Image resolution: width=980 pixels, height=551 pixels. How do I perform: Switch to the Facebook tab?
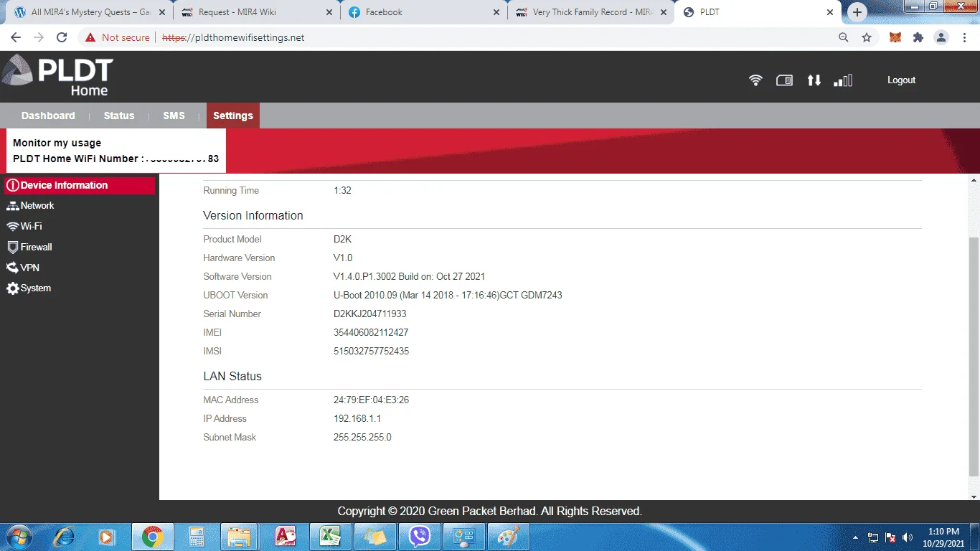coord(423,12)
